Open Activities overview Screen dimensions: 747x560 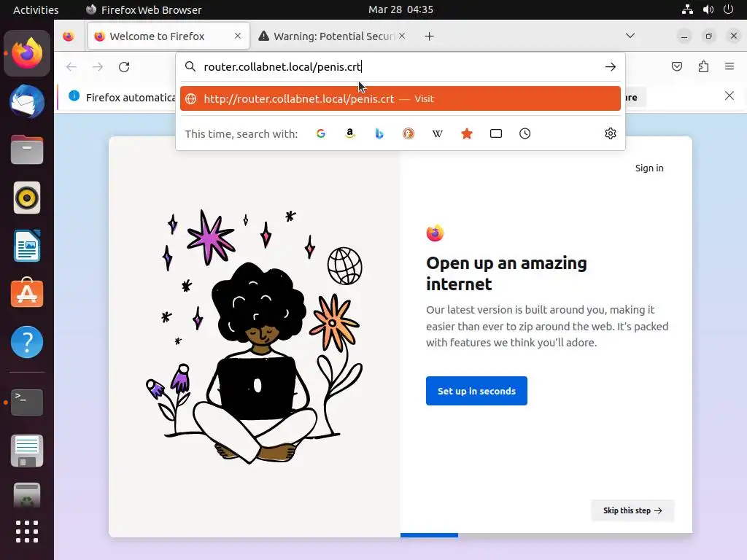click(36, 9)
